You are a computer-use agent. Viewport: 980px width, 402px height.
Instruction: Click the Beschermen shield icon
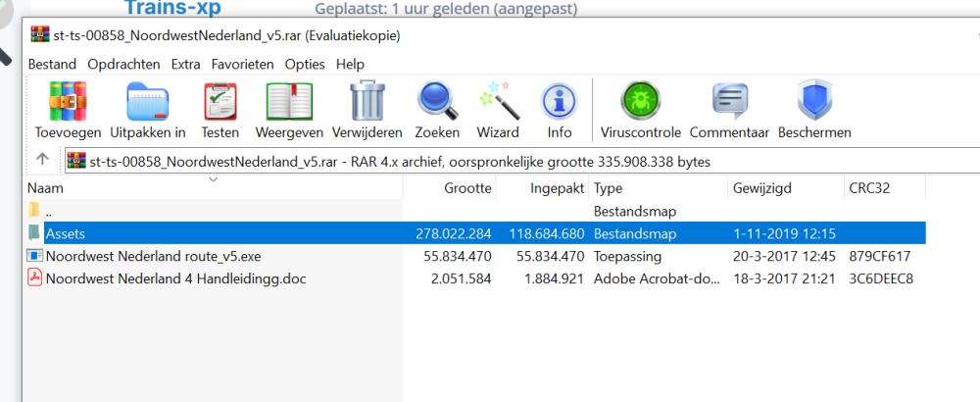814,101
